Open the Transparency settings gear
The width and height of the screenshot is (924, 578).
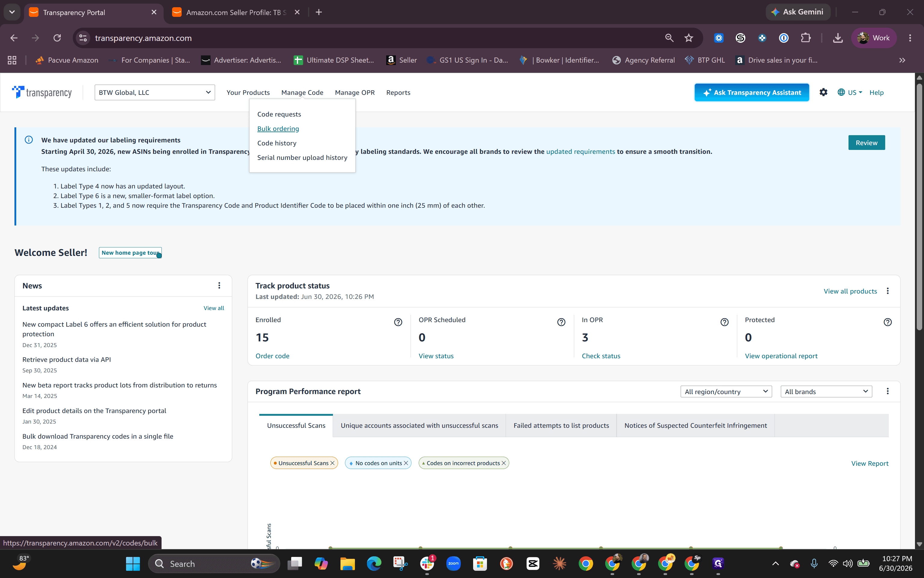pyautogui.click(x=823, y=92)
